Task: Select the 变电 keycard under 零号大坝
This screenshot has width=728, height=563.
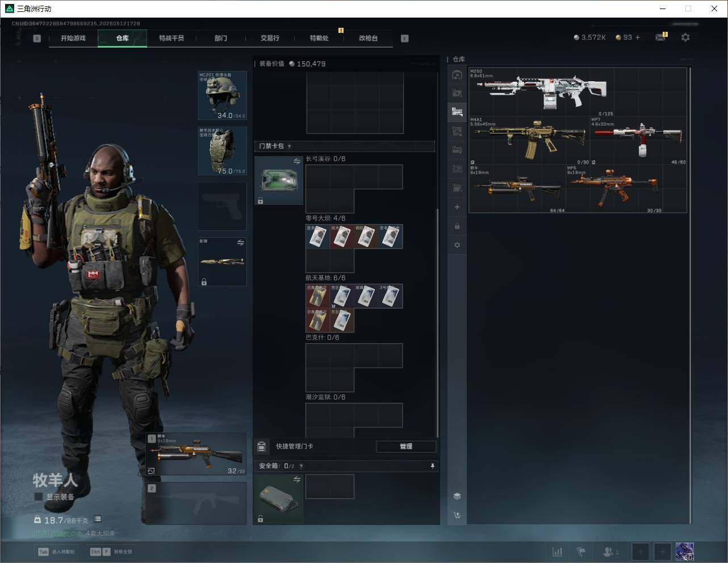Action: [x=391, y=237]
